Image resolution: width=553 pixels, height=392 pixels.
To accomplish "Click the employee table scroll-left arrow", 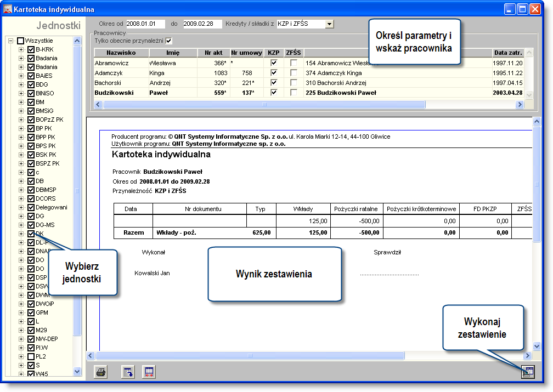I will (x=98, y=104).
